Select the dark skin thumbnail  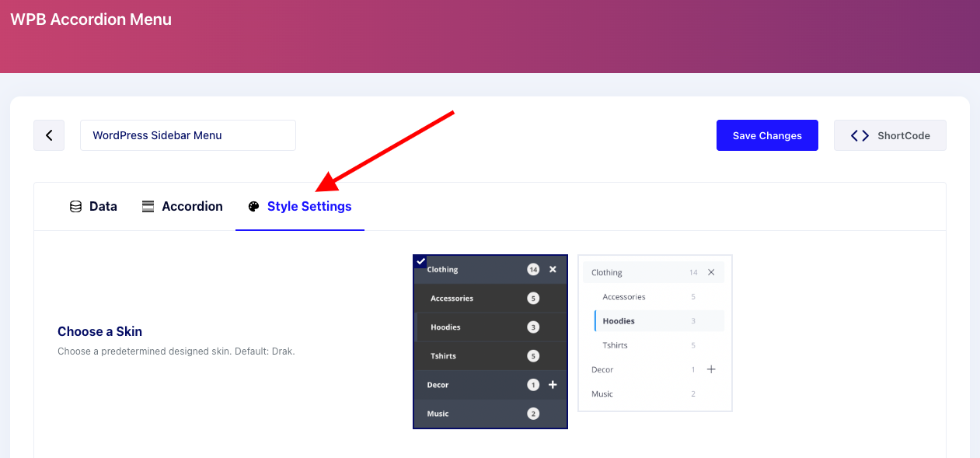(x=490, y=341)
